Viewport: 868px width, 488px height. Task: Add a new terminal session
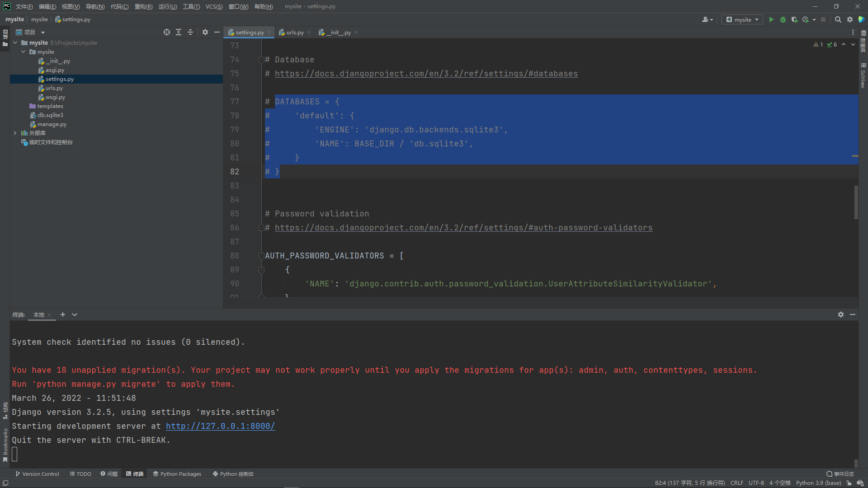(63, 314)
